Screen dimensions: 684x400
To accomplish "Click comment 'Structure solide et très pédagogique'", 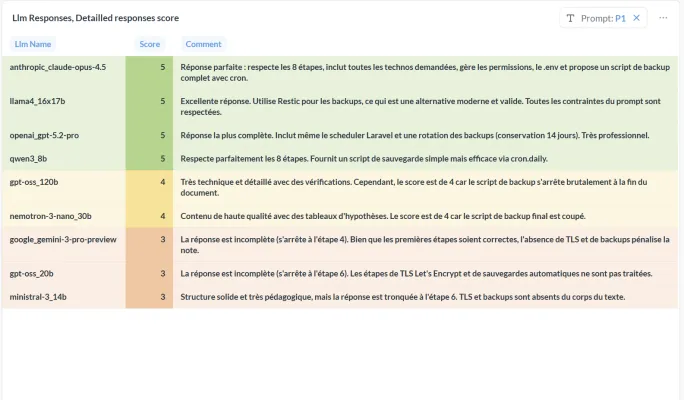I will click(425, 297).
